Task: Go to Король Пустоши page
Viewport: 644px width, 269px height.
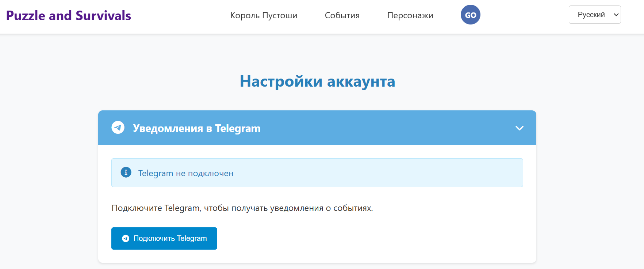Action: click(x=264, y=15)
